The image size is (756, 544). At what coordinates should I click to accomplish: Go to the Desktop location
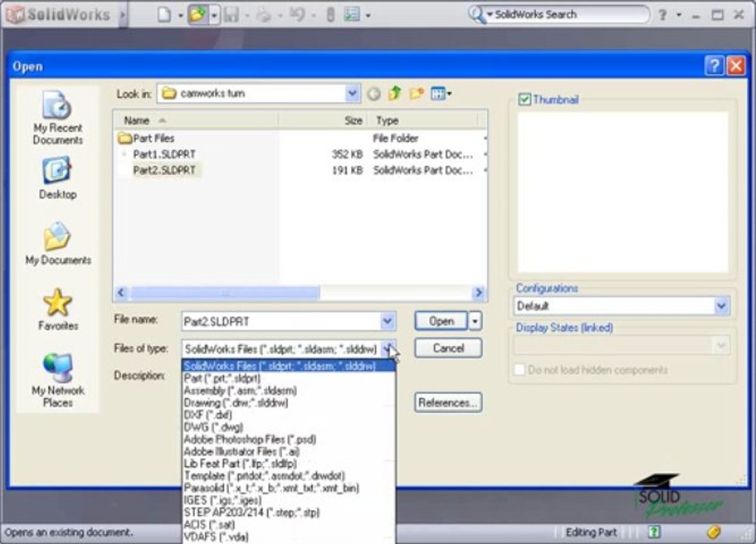tap(57, 178)
